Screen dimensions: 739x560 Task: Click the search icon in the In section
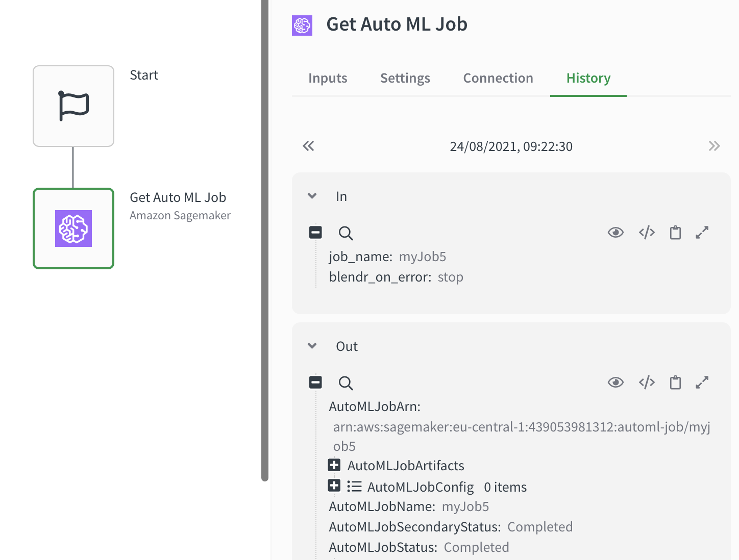tap(346, 233)
